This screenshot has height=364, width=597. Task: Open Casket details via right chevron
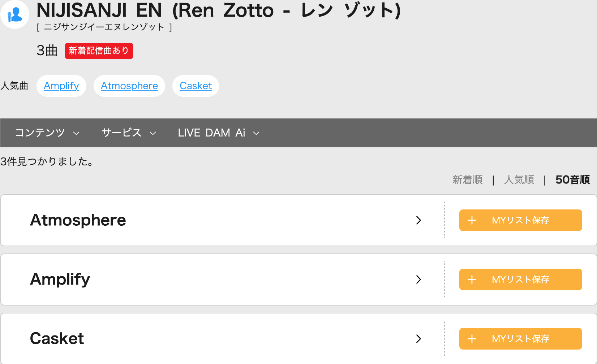pyautogui.click(x=418, y=339)
